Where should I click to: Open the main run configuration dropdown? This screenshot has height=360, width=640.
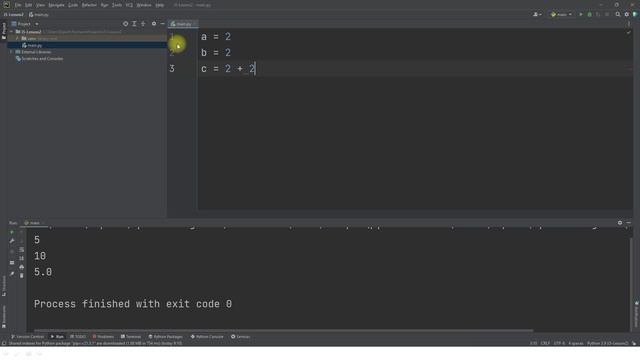561,14
